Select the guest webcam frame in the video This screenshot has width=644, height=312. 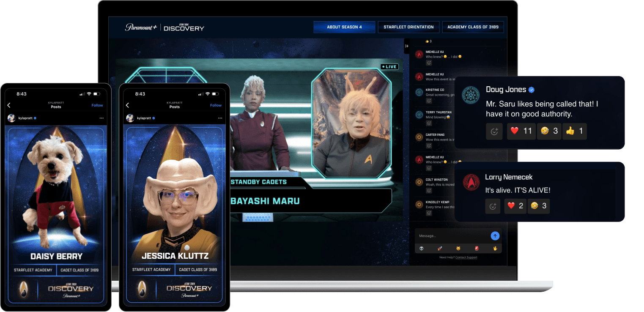click(x=352, y=123)
